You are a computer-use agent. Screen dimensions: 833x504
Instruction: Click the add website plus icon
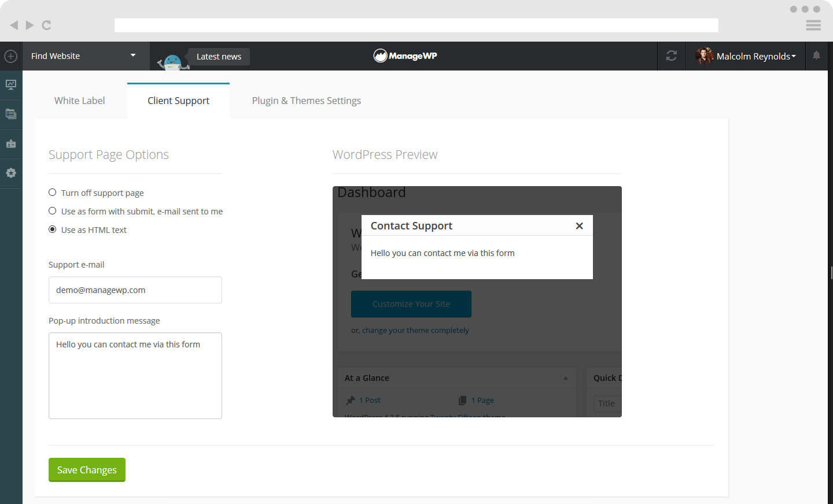(10, 56)
